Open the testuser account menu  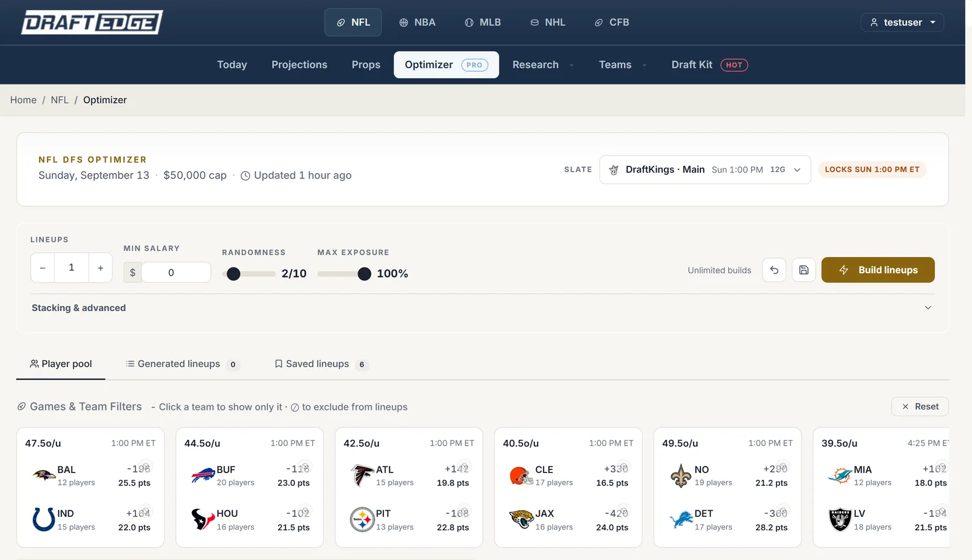coord(902,22)
